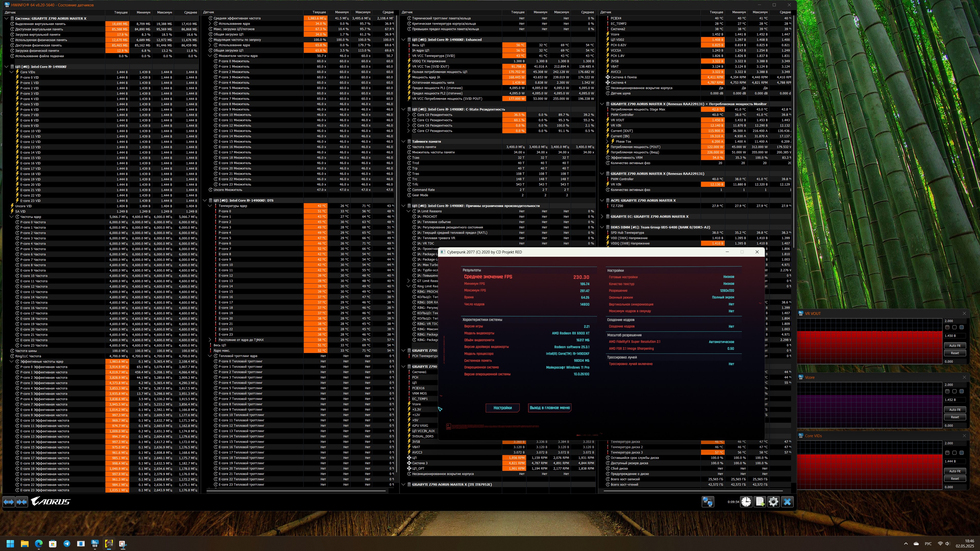Open Telegram from the taskbar
The height and width of the screenshot is (551, 980).
point(67,543)
